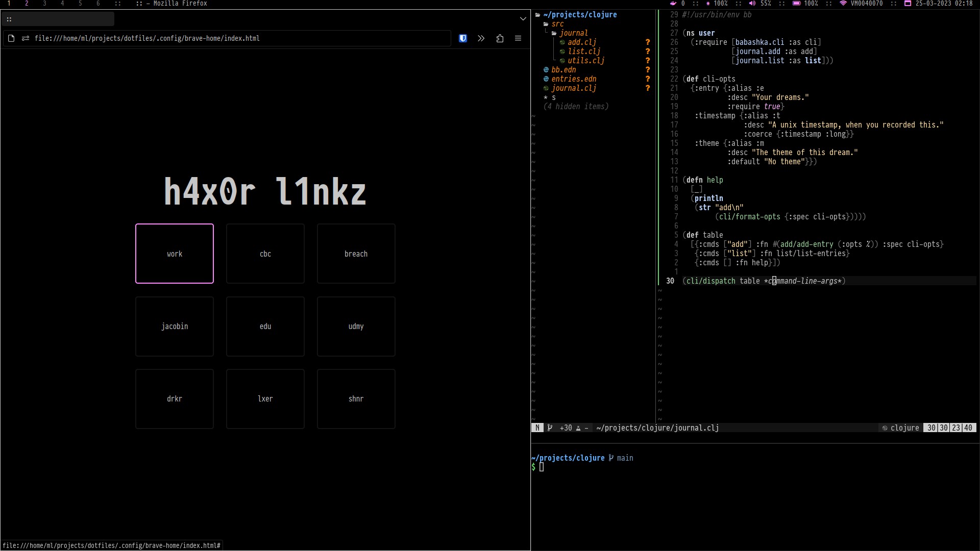Image resolution: width=980 pixels, height=551 pixels.
Task: Click the wifi icon in status bar
Action: [843, 4]
